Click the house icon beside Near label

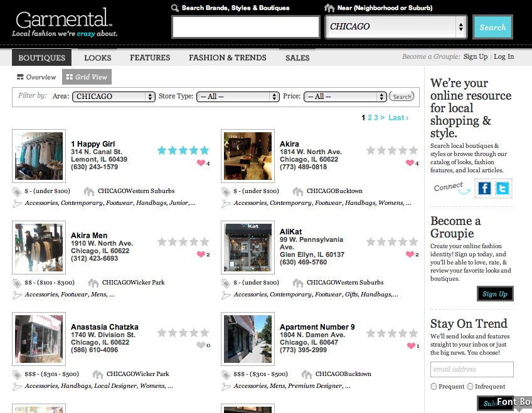[x=329, y=8]
